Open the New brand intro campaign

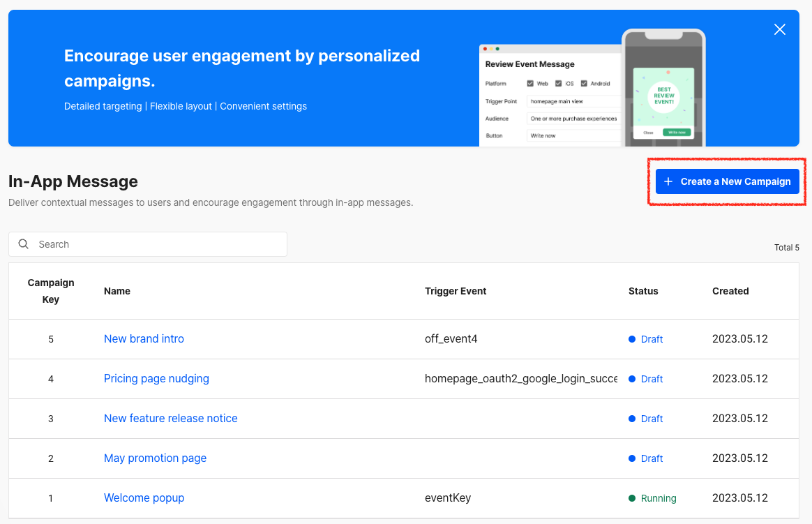point(144,338)
